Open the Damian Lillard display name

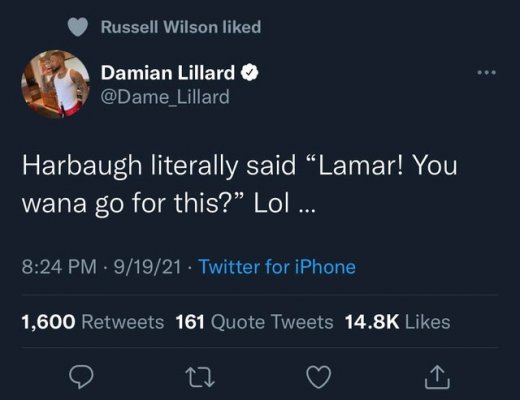point(168,73)
